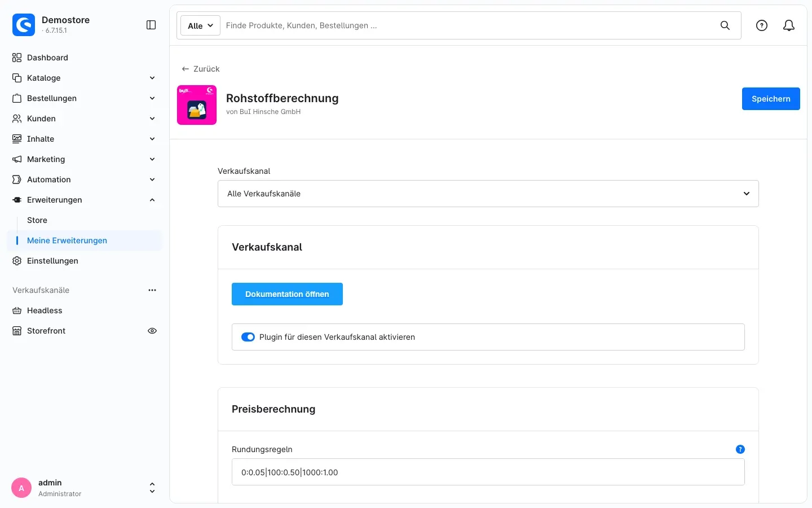Open the admin user menu chevron
812x508 pixels.
[152, 488]
